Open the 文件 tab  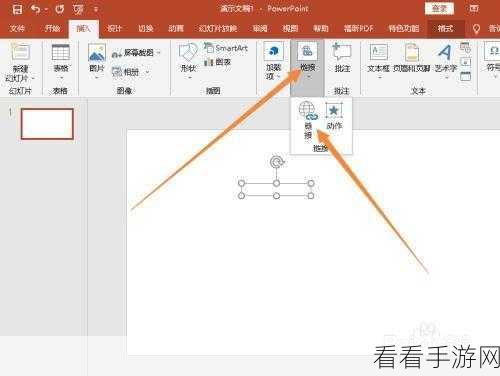coord(17,28)
